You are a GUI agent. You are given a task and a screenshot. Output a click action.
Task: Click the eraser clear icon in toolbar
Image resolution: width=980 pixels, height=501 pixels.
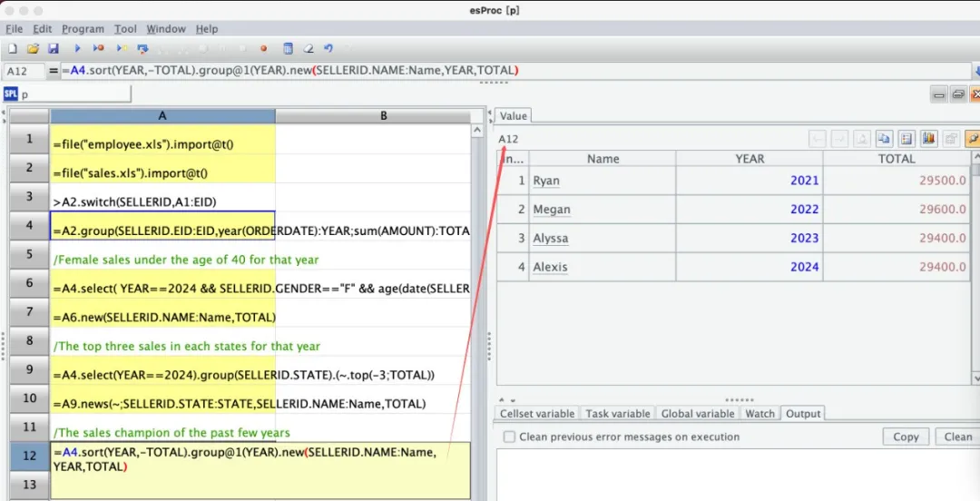point(309,48)
